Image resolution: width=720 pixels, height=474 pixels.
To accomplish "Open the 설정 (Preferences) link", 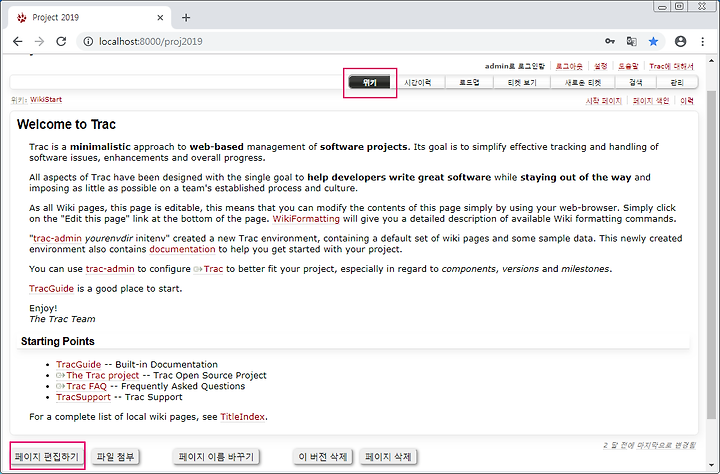I will [x=601, y=66].
